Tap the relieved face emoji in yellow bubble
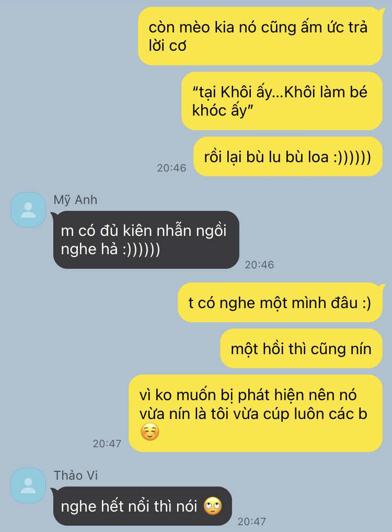Viewport: 392px width, 532px height. 150,432
